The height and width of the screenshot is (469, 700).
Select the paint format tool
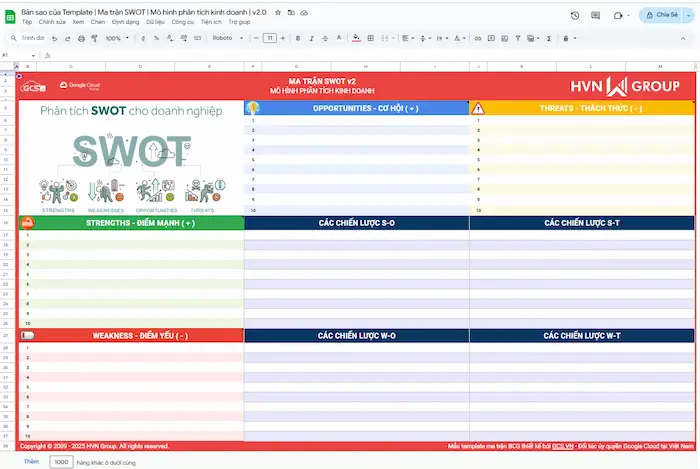point(94,38)
